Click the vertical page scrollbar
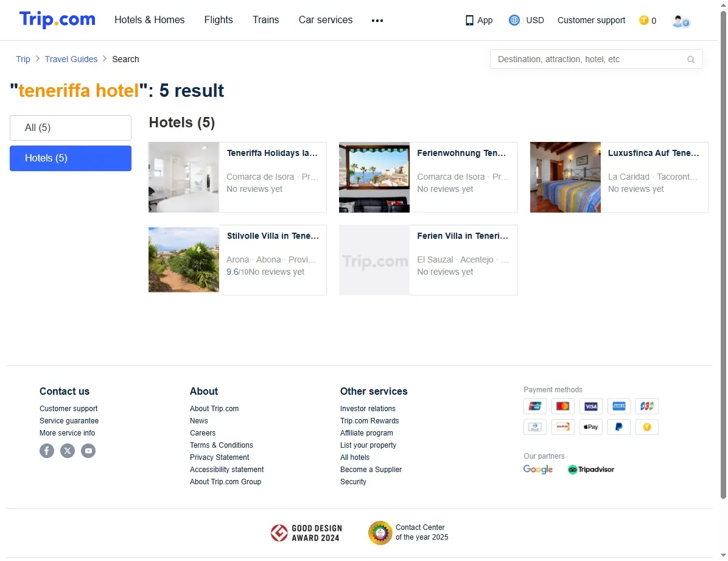Image resolution: width=728 pixels, height=561 pixels. pos(723,255)
